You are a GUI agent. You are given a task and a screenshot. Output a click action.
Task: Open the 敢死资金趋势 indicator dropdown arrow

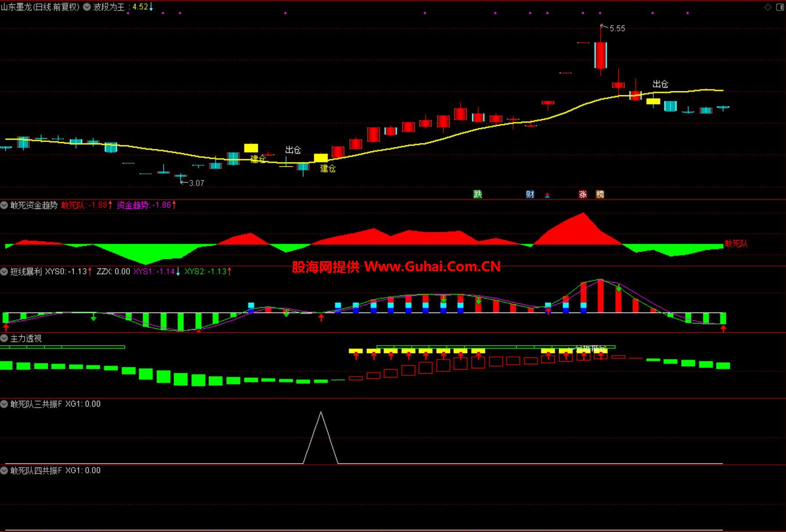click(4, 205)
